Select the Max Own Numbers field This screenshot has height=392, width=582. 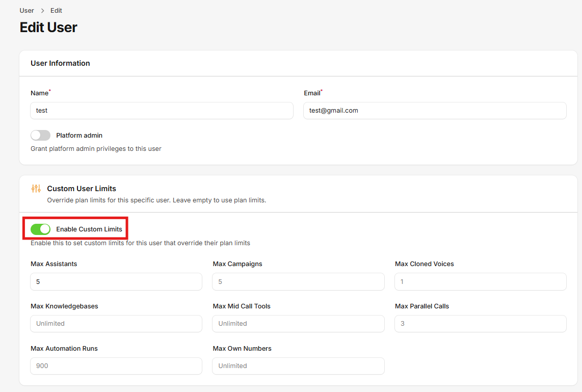298,366
